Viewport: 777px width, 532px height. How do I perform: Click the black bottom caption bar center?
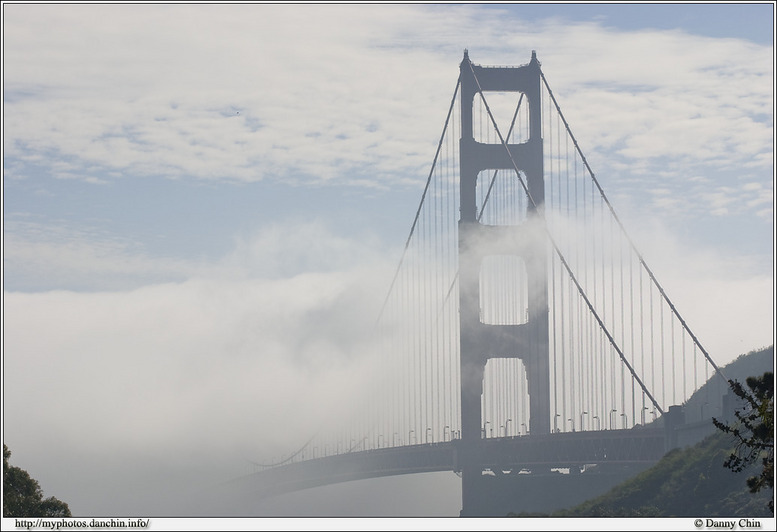pyautogui.click(x=388, y=524)
